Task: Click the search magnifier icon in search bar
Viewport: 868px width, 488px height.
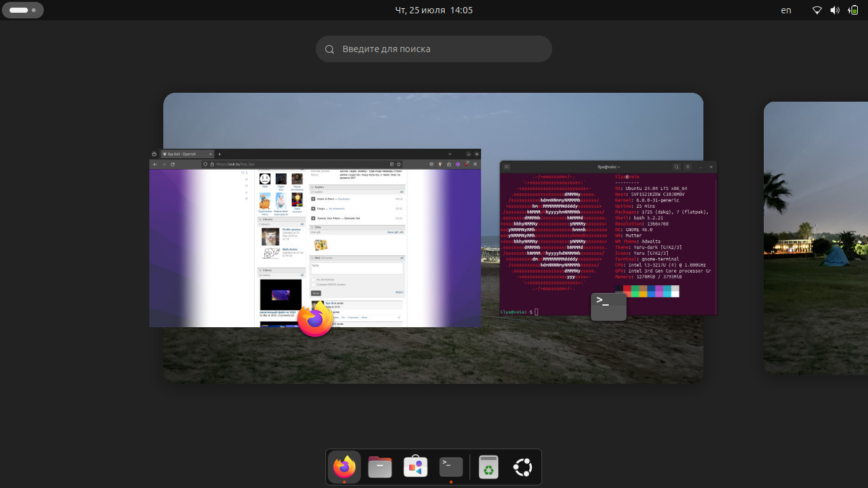Action: tap(330, 50)
